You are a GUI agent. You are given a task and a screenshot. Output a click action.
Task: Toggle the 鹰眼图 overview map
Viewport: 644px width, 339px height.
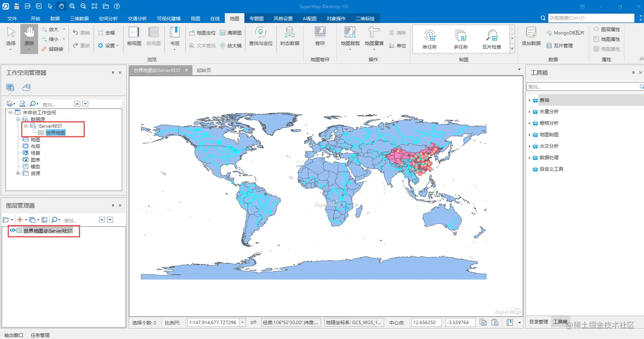pyautogui.click(x=231, y=33)
